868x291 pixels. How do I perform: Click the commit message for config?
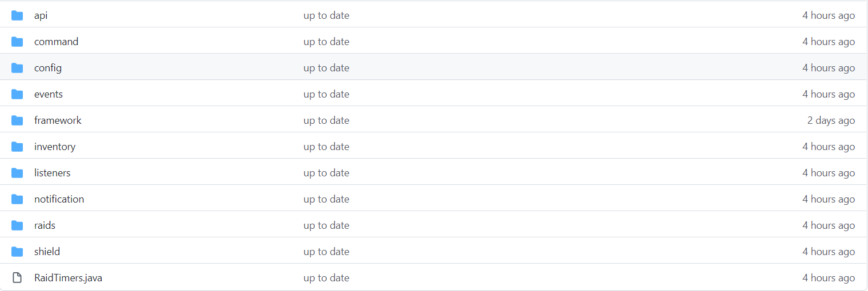point(326,68)
